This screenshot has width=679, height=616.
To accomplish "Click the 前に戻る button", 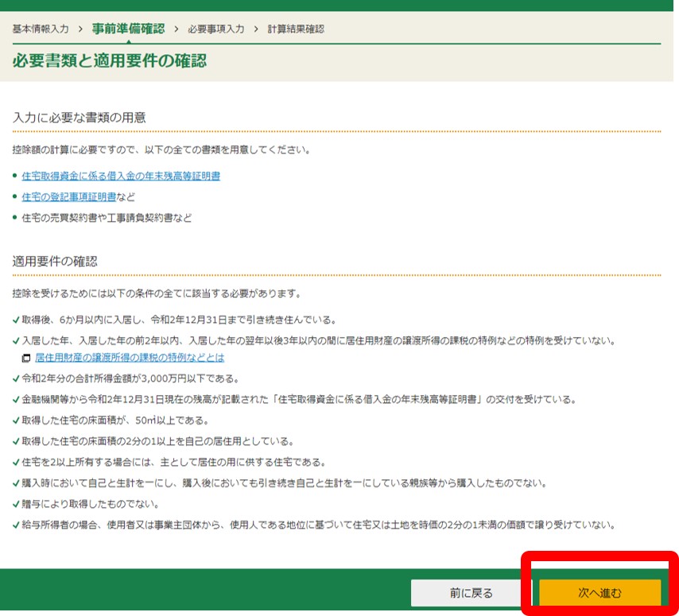I will tap(471, 593).
